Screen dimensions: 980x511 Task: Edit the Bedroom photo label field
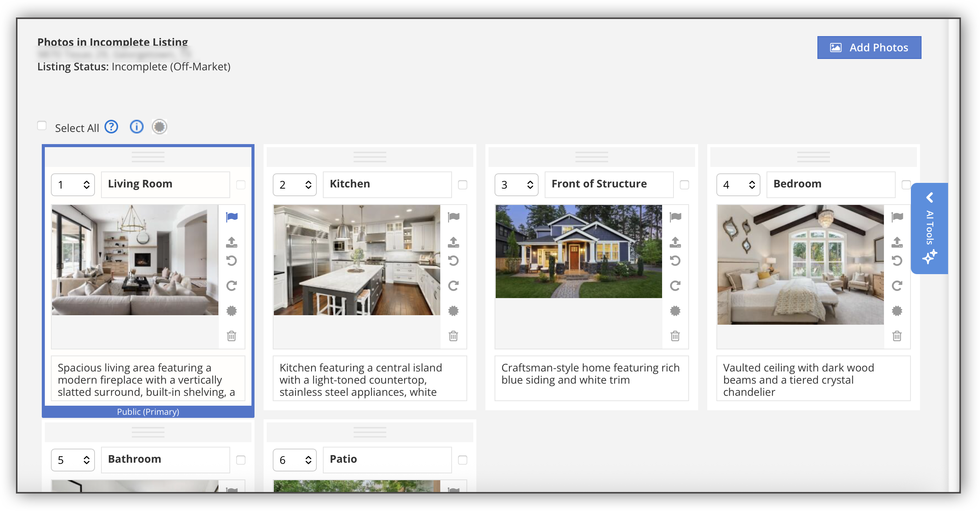830,185
